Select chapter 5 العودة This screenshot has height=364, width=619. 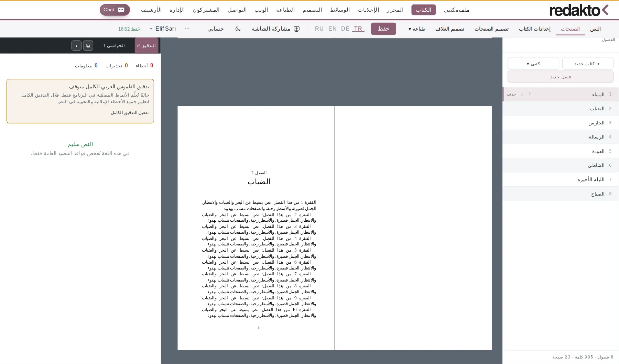[561, 151]
